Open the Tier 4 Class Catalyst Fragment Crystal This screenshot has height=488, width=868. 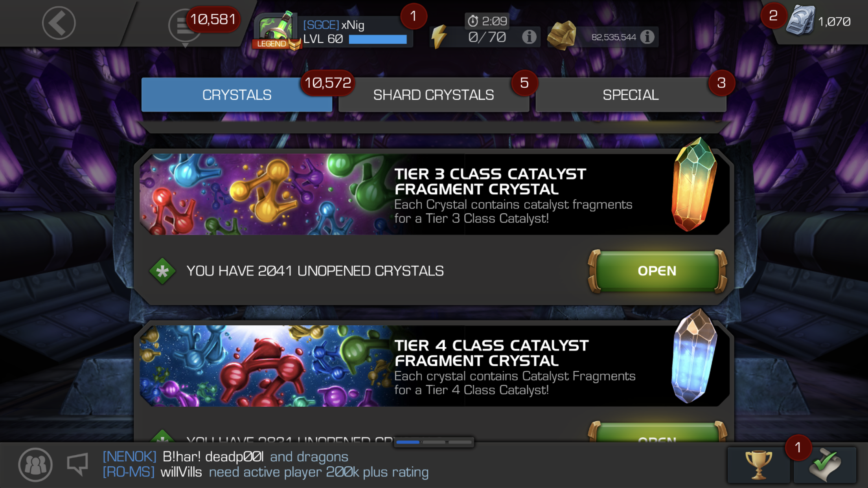click(657, 432)
